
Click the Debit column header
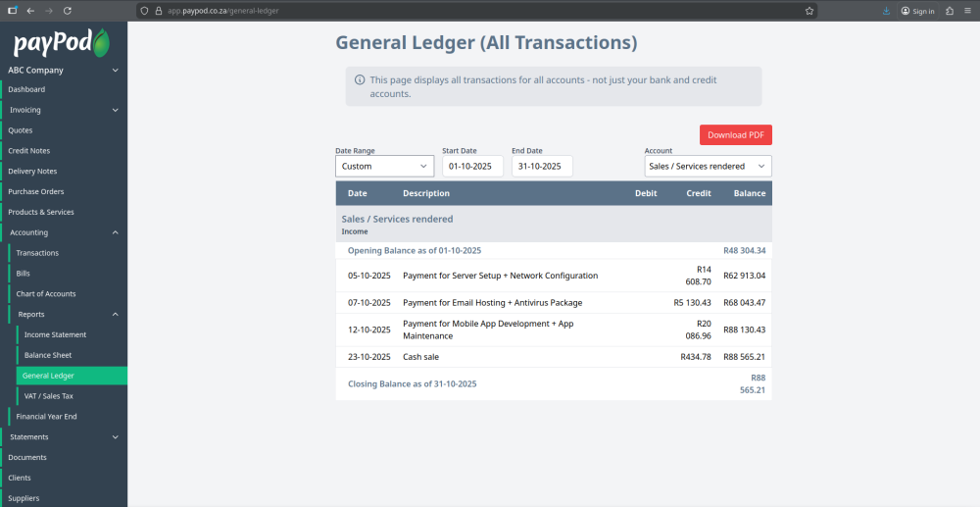point(646,193)
